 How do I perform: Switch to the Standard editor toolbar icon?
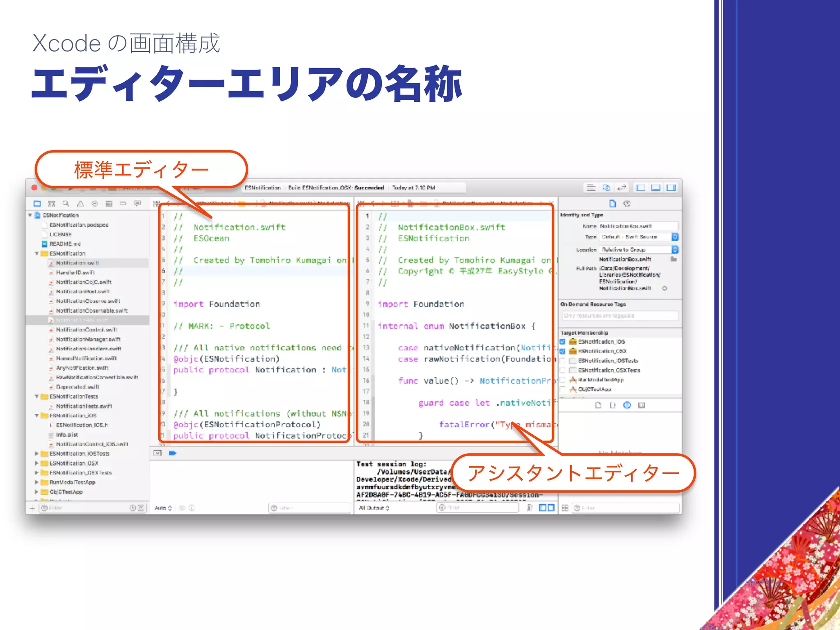pyautogui.click(x=591, y=188)
